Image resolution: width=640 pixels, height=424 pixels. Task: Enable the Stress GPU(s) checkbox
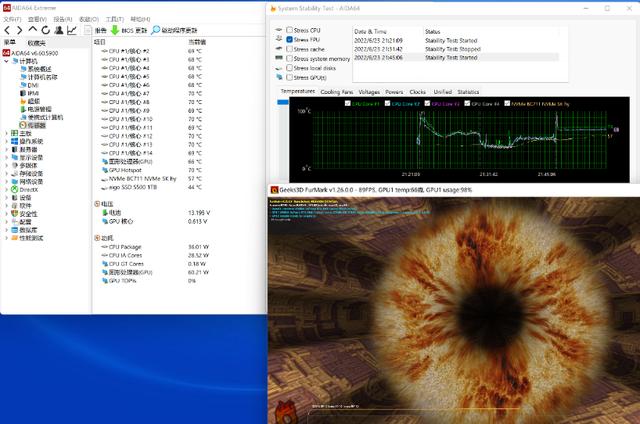point(289,78)
